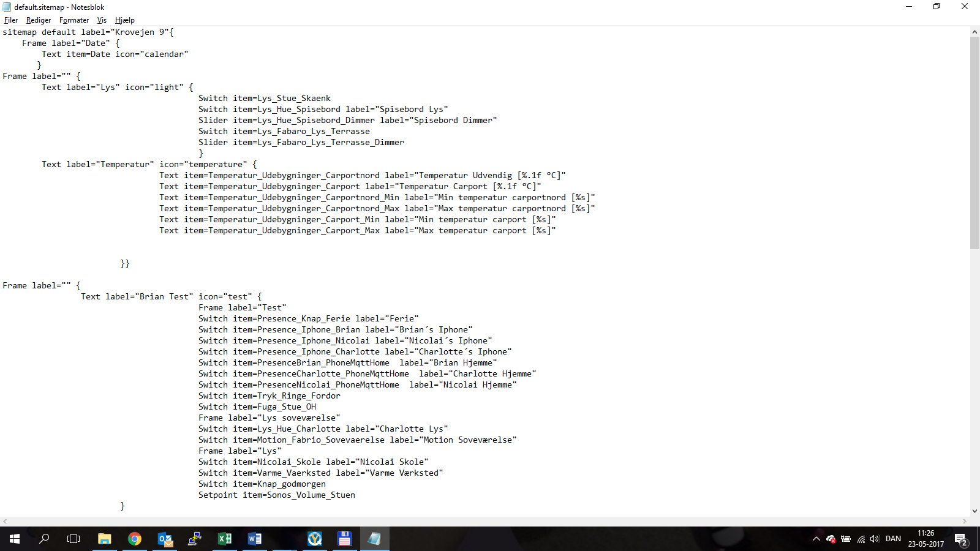Switch to Word in the taskbar
The height and width of the screenshot is (551, 980).
click(x=255, y=539)
